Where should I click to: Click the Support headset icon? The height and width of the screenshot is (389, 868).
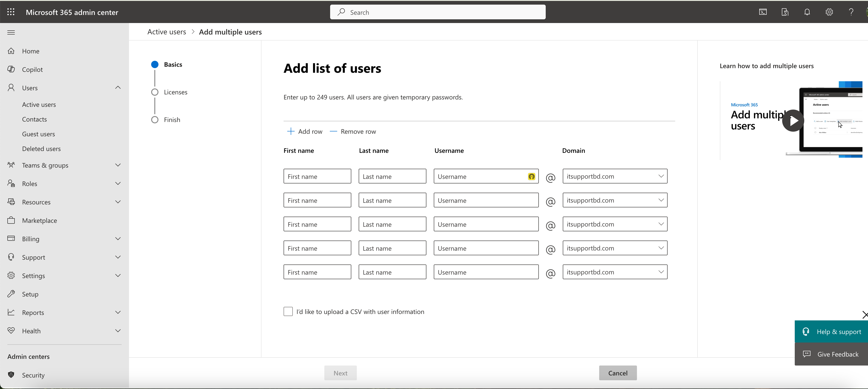(11, 257)
